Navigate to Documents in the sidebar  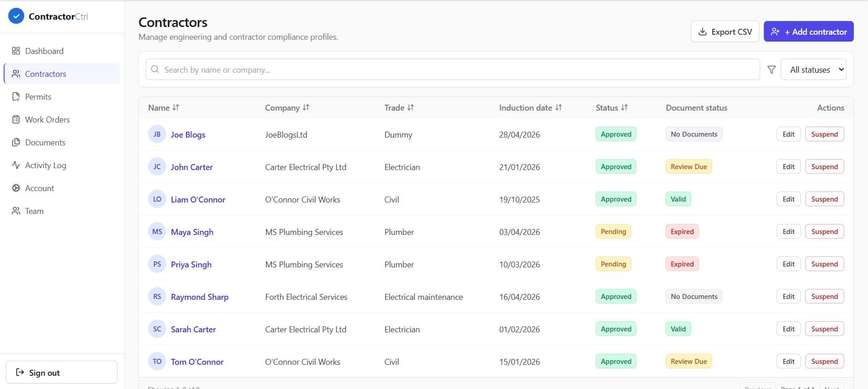62,142
